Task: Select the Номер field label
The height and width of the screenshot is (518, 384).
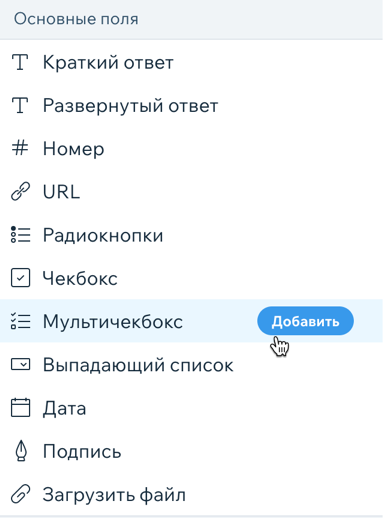Action: click(73, 149)
